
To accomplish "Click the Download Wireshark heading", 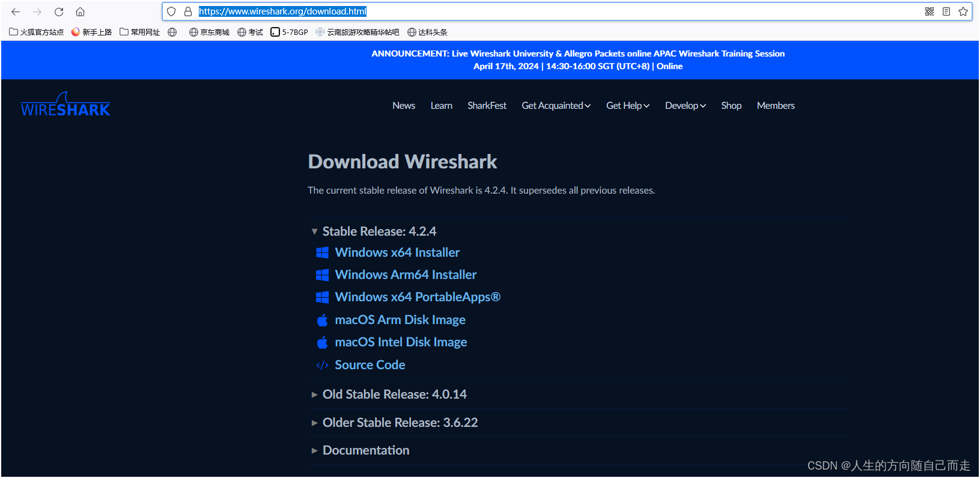I will 403,162.
